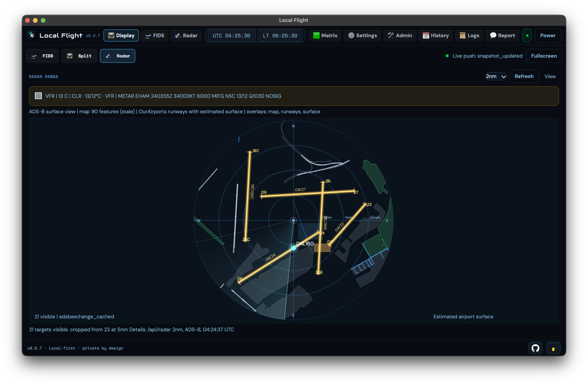Click the satellite icon on lower Radar button
This screenshot has height=385, width=588.
point(108,56)
